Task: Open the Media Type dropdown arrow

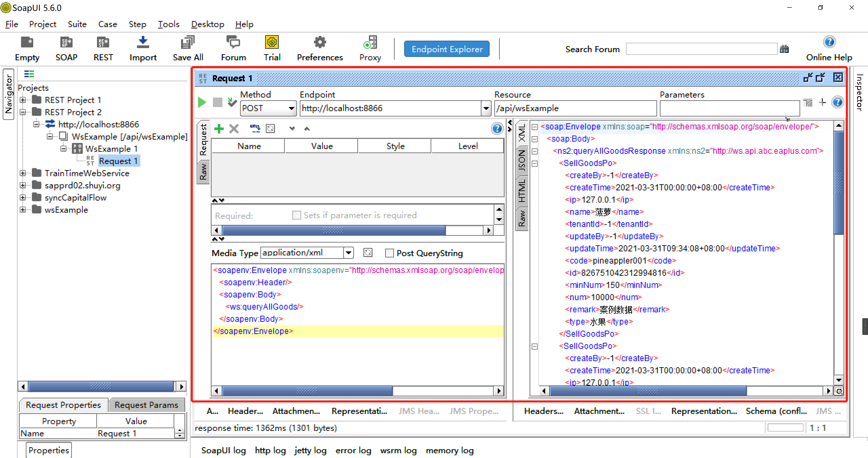Action: click(348, 252)
